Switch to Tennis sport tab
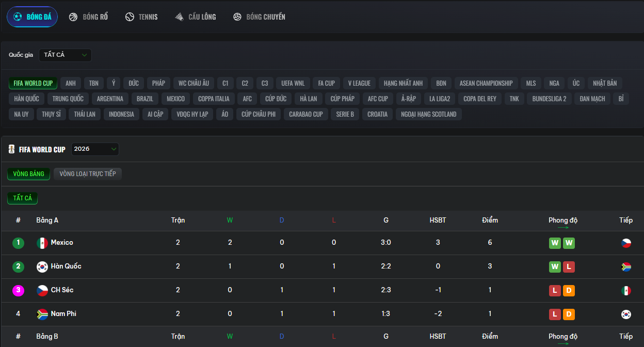 pyautogui.click(x=141, y=17)
